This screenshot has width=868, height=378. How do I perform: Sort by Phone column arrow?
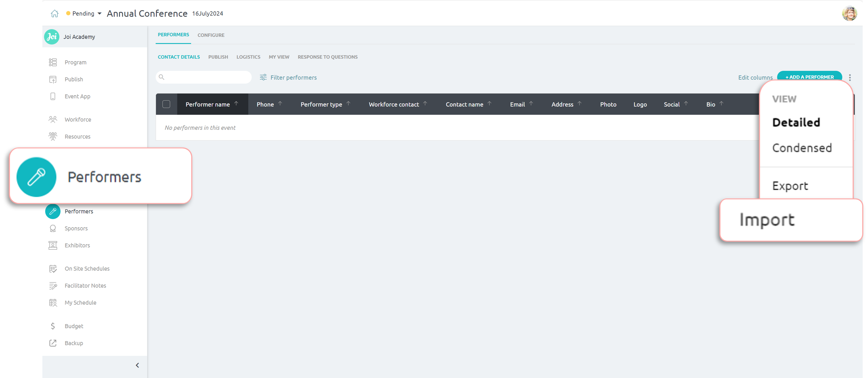pyautogui.click(x=280, y=104)
